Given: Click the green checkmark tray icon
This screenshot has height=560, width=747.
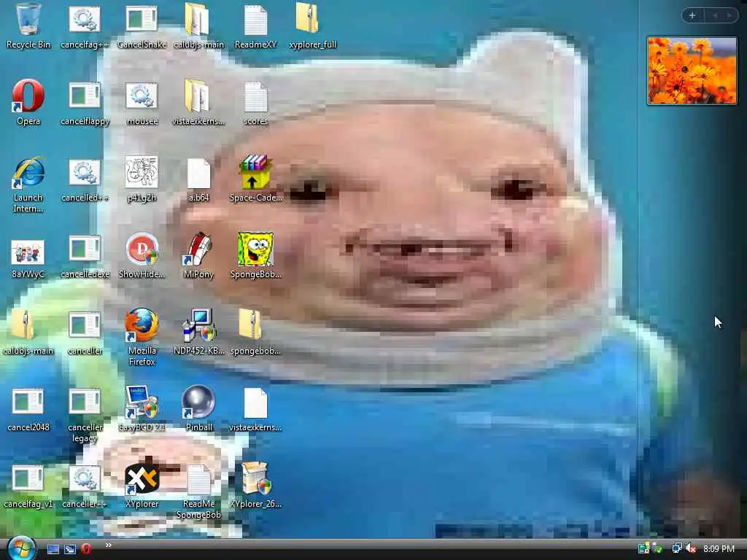Looking at the screenshot, I should [658, 548].
